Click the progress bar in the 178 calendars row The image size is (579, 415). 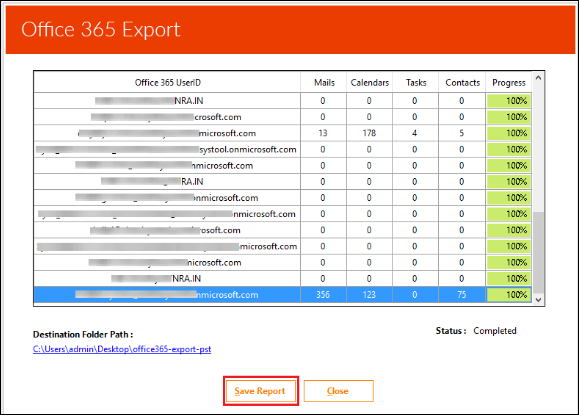[x=509, y=133]
